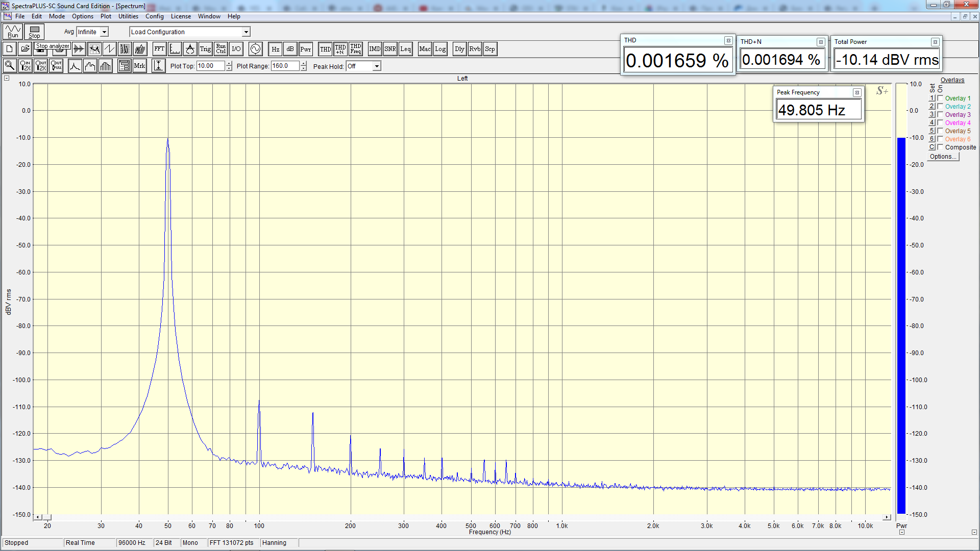Image resolution: width=980 pixels, height=551 pixels.
Task: Open the Config menu
Action: tap(154, 16)
